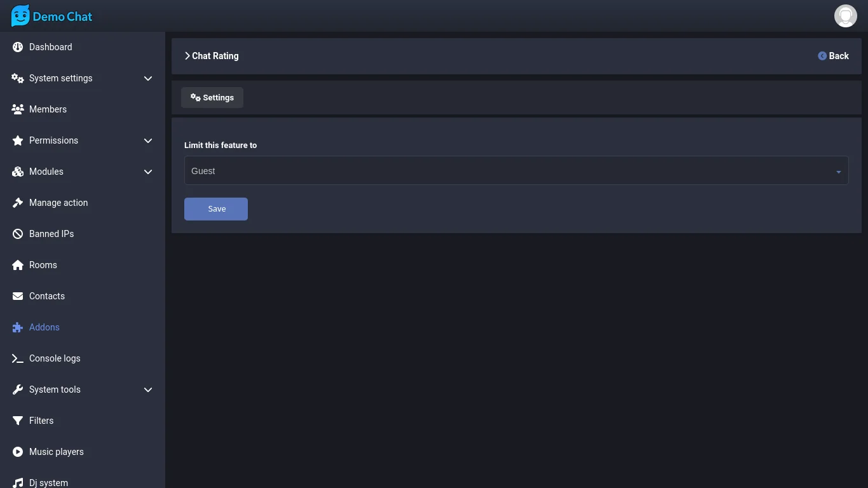Click the Dashboard gauge icon
The height and width of the screenshot is (488, 868).
18,47
